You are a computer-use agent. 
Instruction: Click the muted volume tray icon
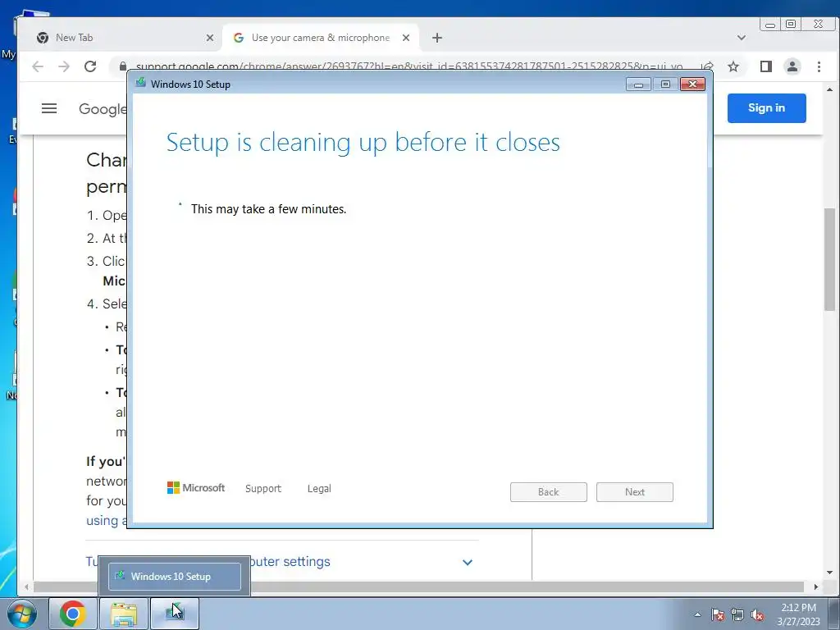pos(757,615)
